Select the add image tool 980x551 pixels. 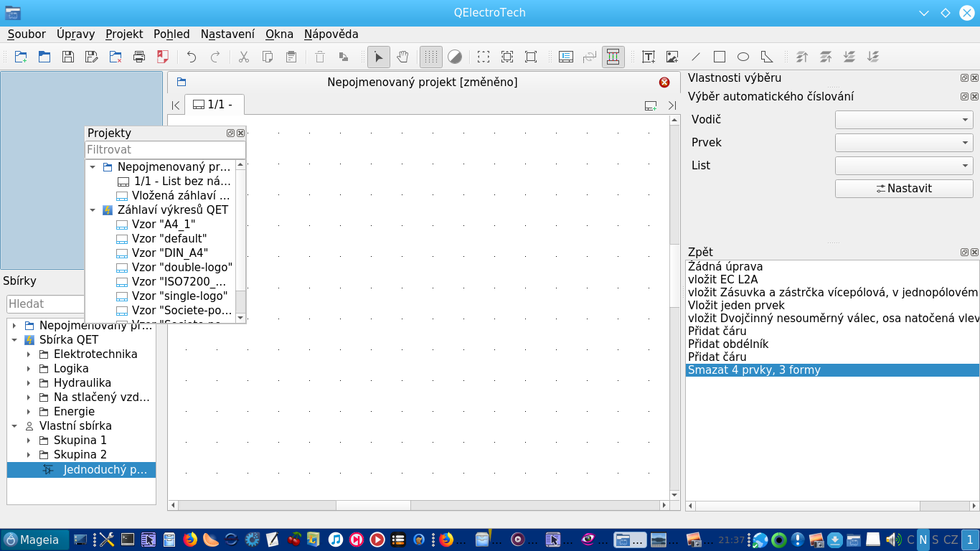tap(672, 57)
